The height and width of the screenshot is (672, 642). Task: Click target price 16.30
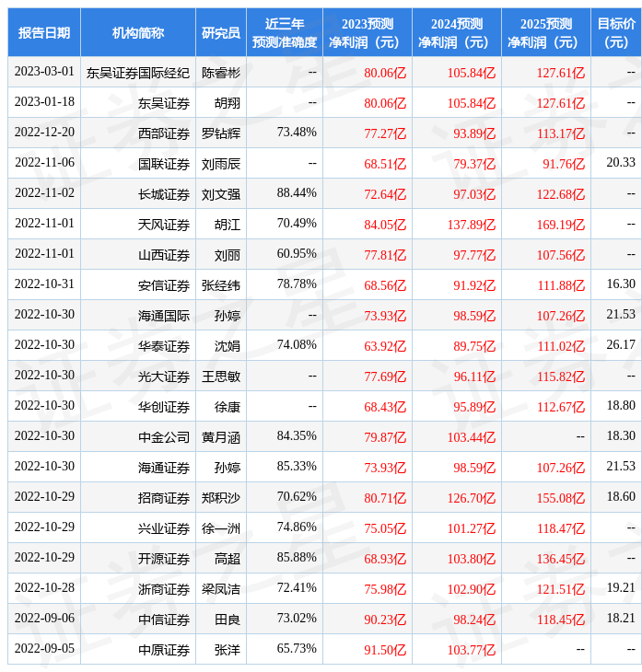(621, 284)
